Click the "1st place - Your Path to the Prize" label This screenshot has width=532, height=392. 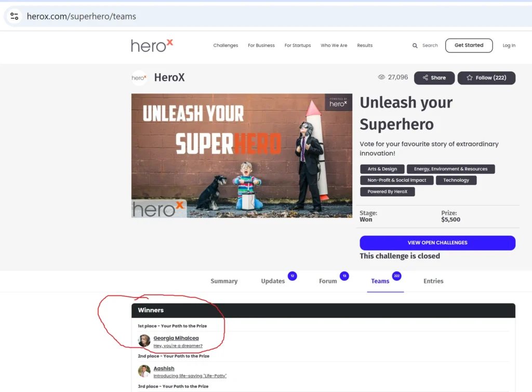click(x=172, y=326)
